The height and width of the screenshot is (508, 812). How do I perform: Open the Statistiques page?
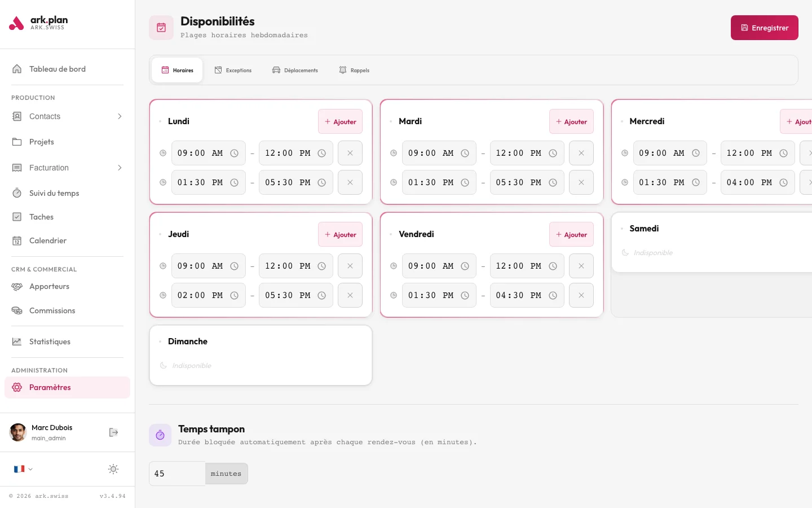click(x=50, y=341)
